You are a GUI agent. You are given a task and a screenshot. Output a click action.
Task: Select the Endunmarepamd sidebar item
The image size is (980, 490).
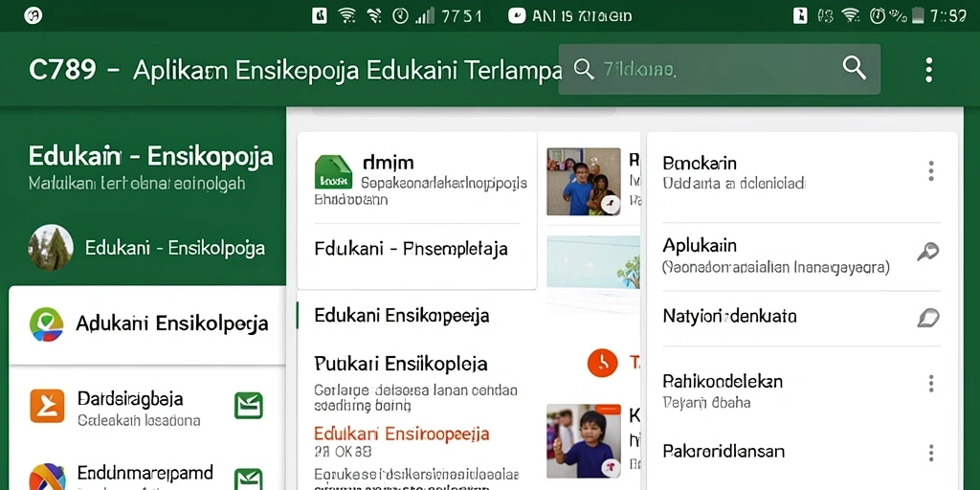tap(147, 471)
